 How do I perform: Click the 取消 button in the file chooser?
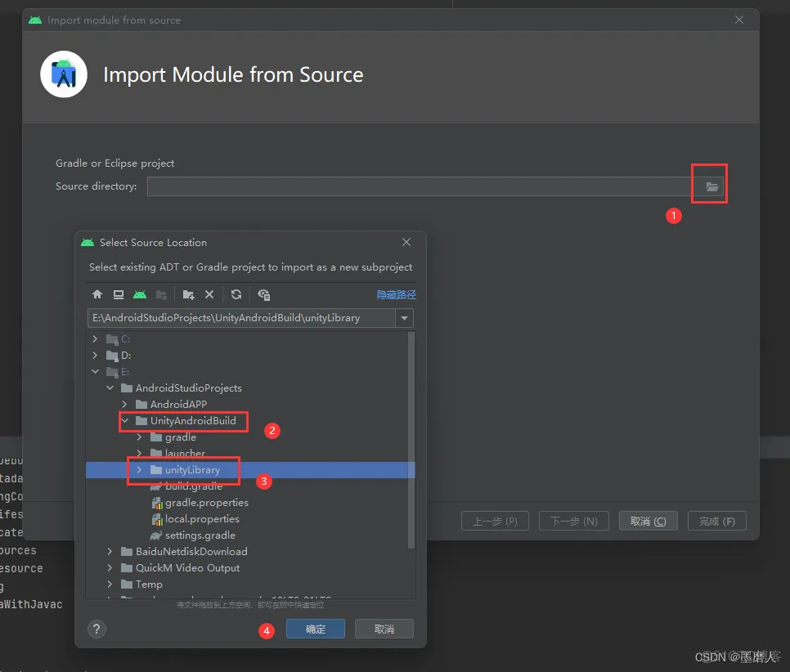tap(384, 629)
